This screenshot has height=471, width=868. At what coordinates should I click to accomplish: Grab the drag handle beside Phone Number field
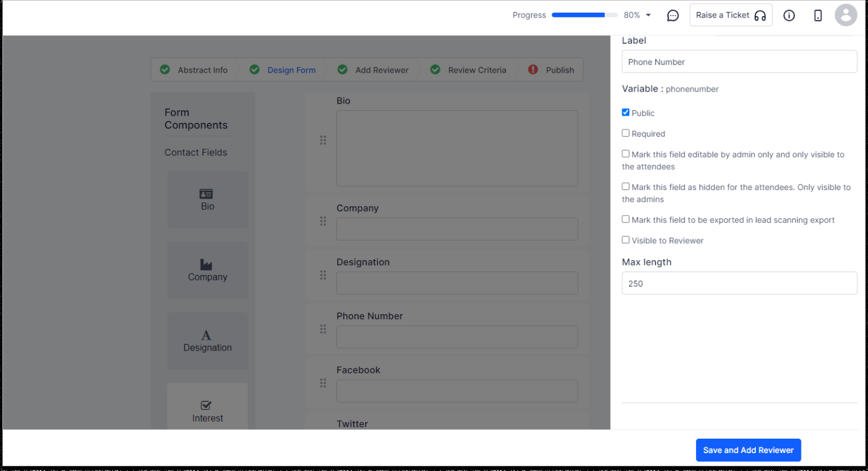pos(323,329)
